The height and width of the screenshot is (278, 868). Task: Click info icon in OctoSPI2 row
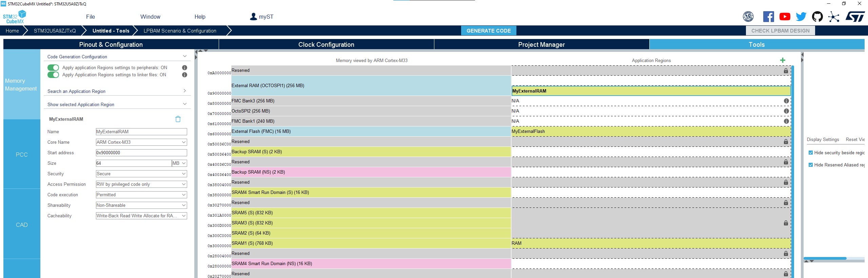click(x=786, y=111)
